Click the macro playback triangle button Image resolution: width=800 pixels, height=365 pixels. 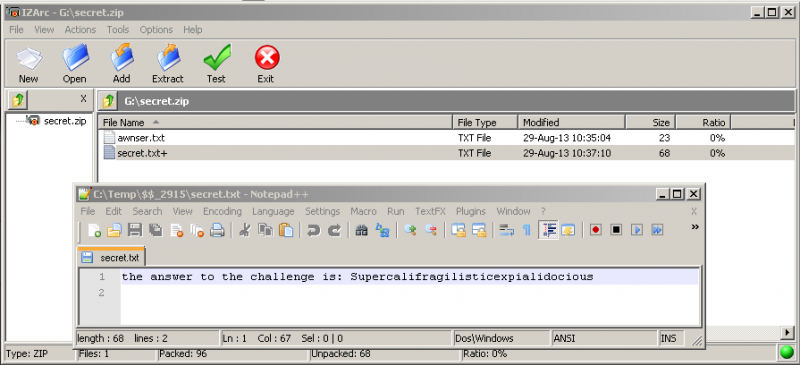[636, 230]
